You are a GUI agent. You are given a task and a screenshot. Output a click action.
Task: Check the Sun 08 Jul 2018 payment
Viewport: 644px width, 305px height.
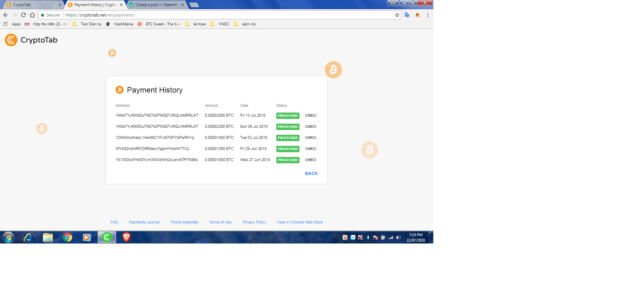point(311,127)
